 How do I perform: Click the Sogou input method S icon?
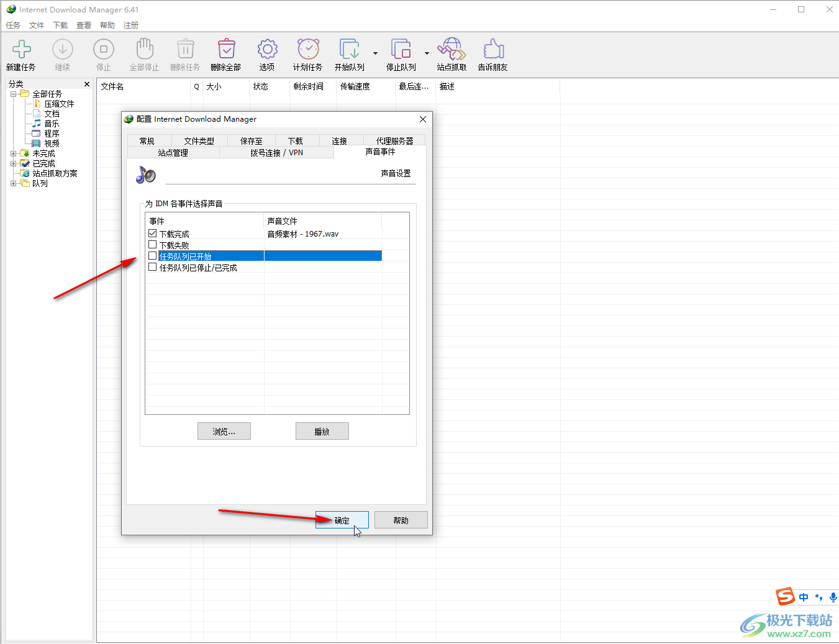coord(786,597)
